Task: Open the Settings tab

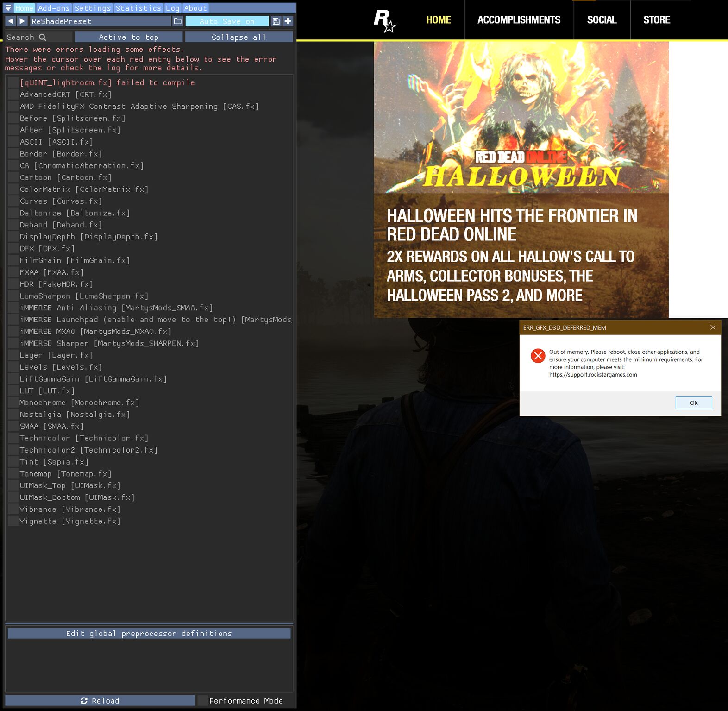Action: [93, 8]
